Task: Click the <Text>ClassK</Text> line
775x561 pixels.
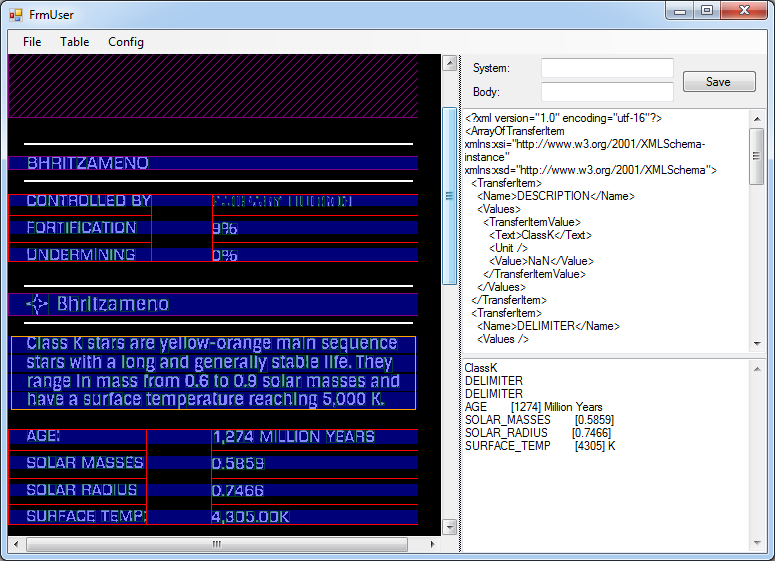Action: coord(541,235)
